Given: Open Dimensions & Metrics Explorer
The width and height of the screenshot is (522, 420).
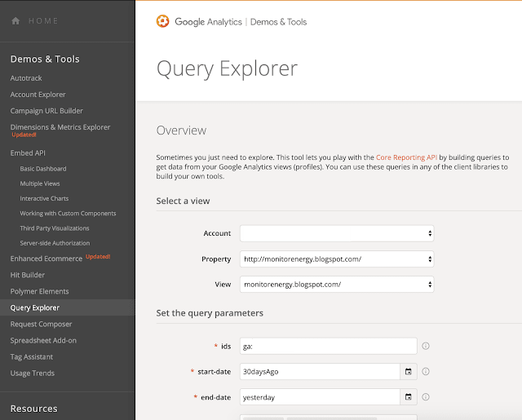Looking at the screenshot, I should click(60, 127).
